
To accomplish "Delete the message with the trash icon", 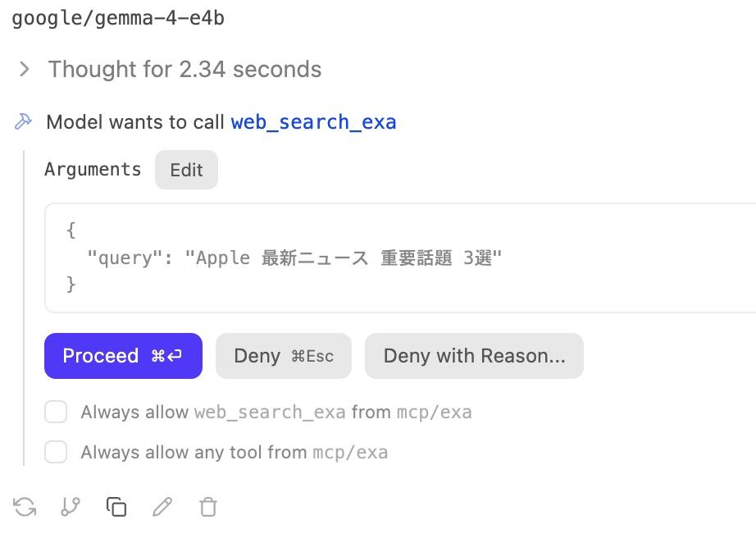I will 207,507.
